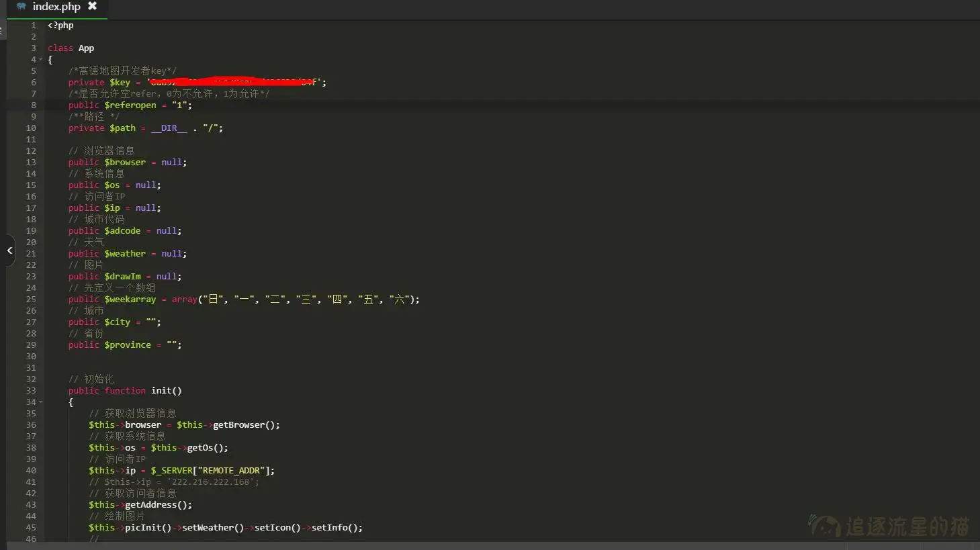Click line number 33 in the gutter
The height and width of the screenshot is (550, 980).
pyautogui.click(x=31, y=391)
